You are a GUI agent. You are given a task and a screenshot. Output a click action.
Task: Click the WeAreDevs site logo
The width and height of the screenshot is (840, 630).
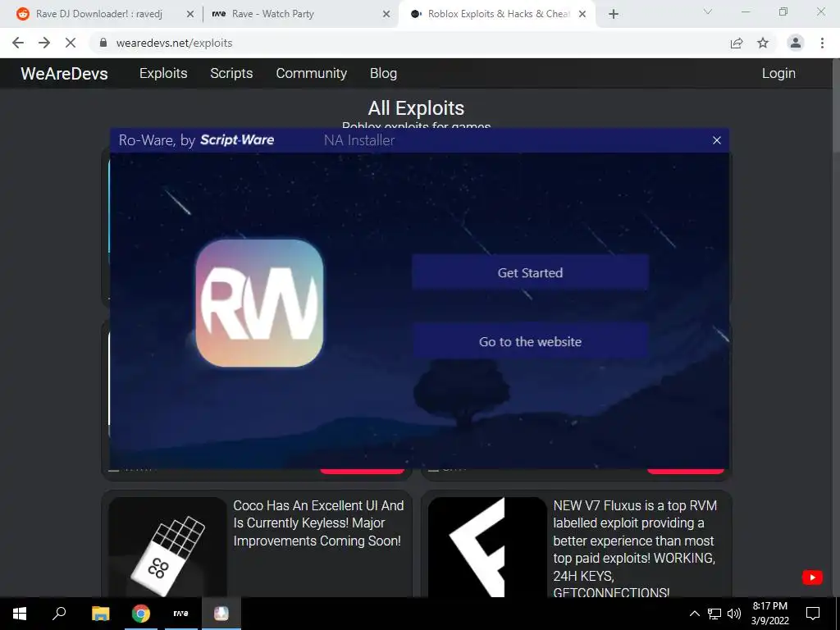(64, 73)
